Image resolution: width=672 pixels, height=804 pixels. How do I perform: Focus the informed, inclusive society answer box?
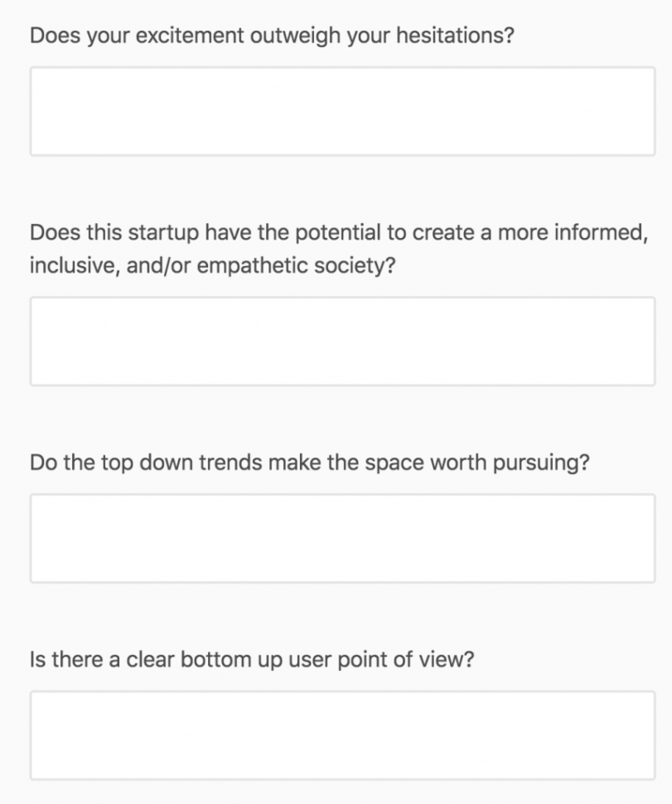pyautogui.click(x=342, y=341)
